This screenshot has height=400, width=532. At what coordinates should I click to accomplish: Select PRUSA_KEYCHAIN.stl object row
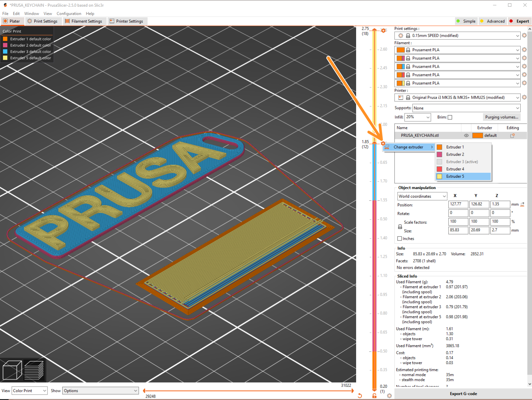(461, 136)
